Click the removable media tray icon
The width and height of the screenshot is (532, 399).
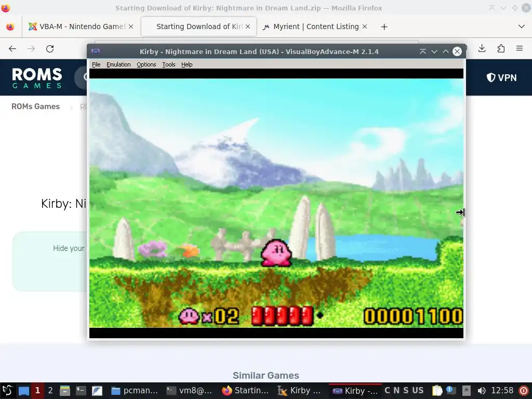[x=466, y=391]
